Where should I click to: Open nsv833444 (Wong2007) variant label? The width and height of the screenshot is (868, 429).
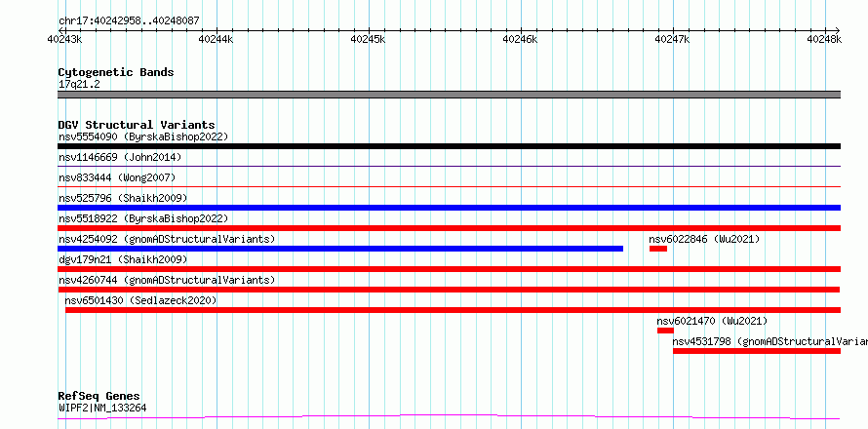pyautogui.click(x=117, y=177)
